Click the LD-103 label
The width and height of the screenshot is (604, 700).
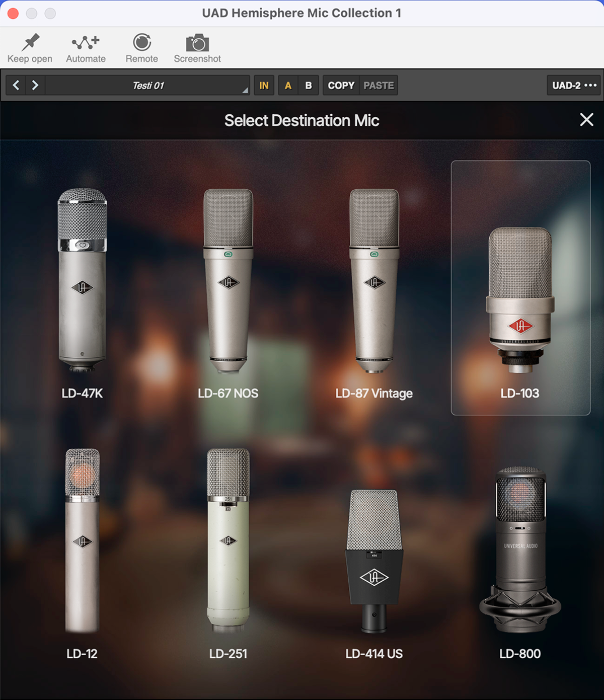520,393
